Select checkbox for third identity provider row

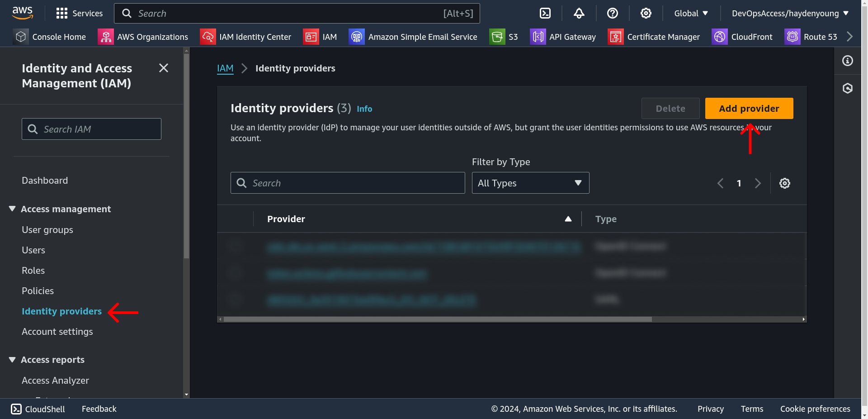[x=235, y=299]
